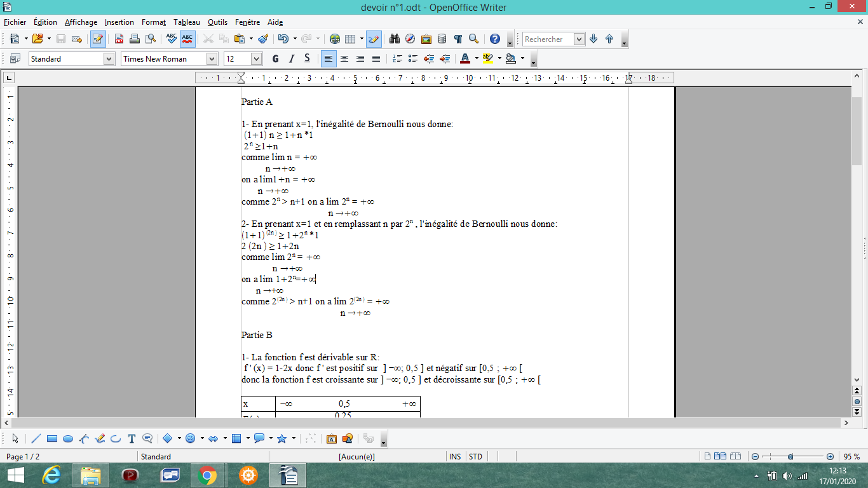
Task: Click the font color A swatch
Action: pos(465,58)
